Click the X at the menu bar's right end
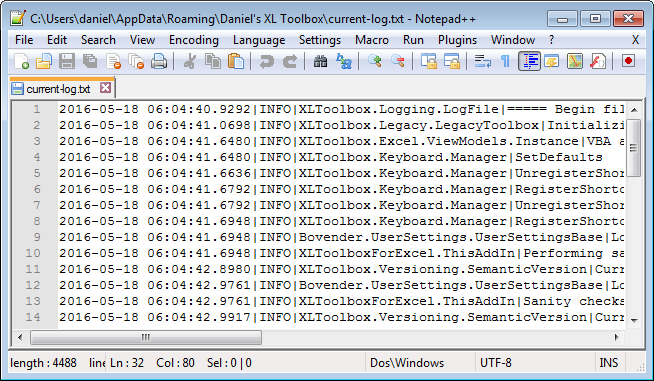The height and width of the screenshot is (381, 654). (635, 40)
